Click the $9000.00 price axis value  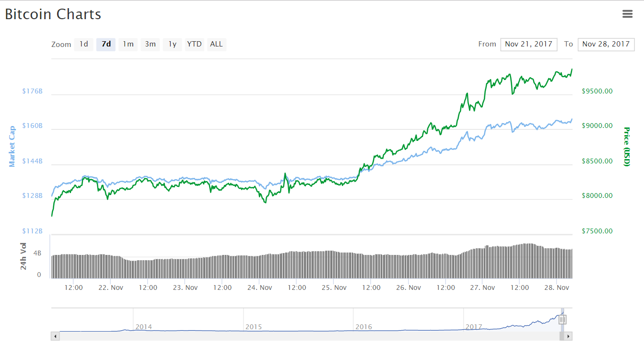pyautogui.click(x=597, y=126)
